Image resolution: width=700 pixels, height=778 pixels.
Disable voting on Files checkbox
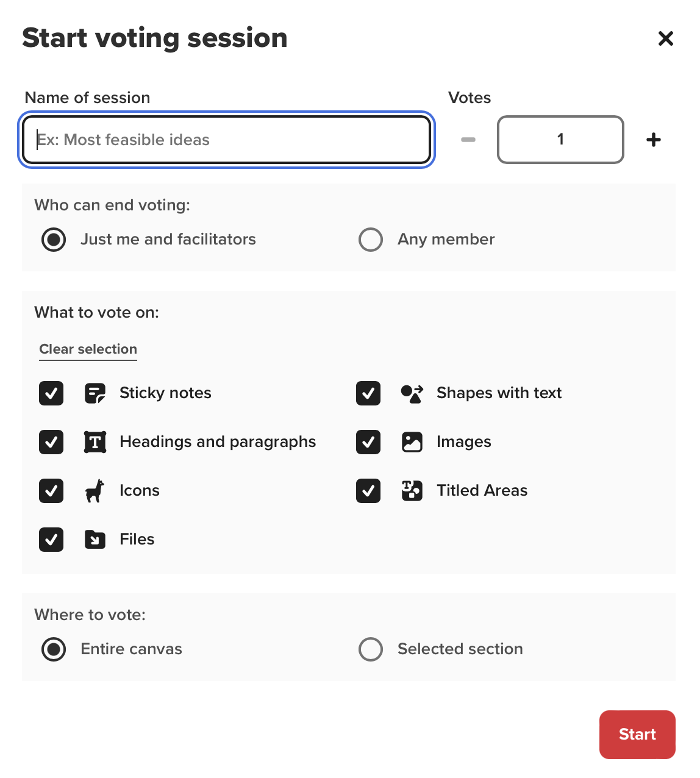point(51,540)
